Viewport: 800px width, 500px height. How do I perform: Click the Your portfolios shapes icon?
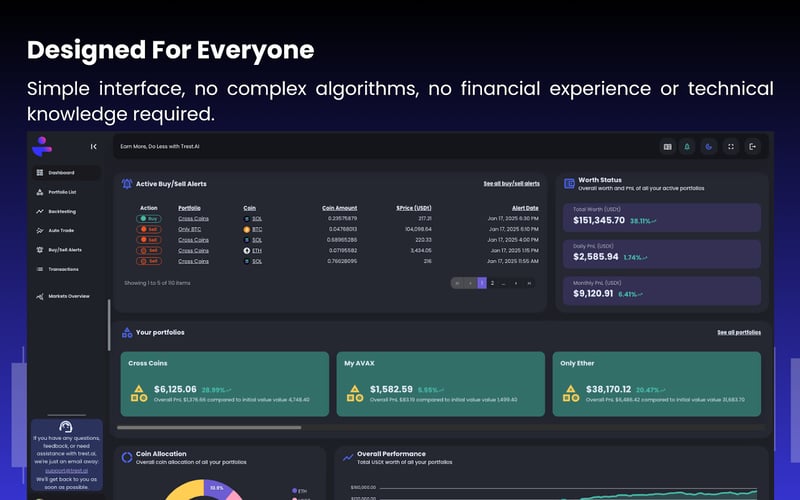point(127,333)
